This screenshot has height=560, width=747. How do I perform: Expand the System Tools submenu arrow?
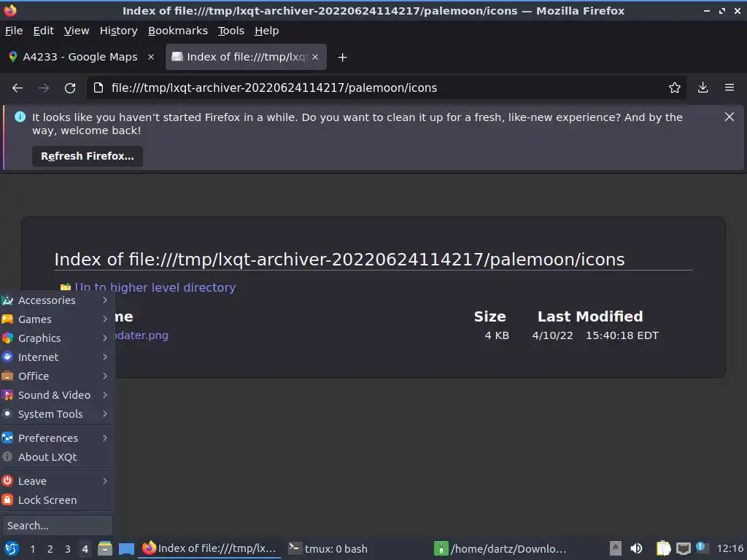[105, 414]
